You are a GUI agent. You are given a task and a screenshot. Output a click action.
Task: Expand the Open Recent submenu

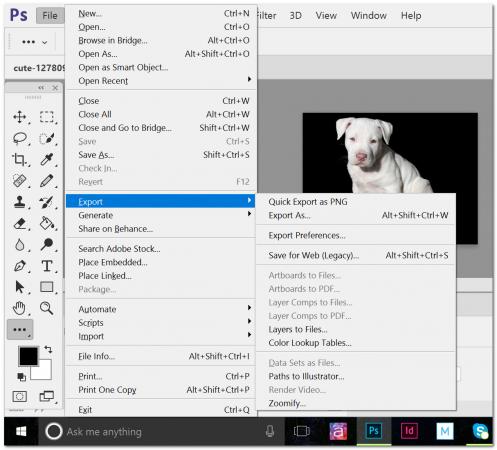click(162, 81)
